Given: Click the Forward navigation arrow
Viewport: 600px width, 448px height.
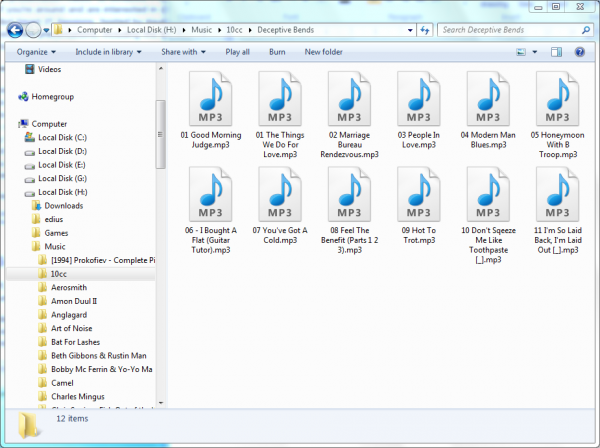Looking at the screenshot, I should click(x=33, y=30).
